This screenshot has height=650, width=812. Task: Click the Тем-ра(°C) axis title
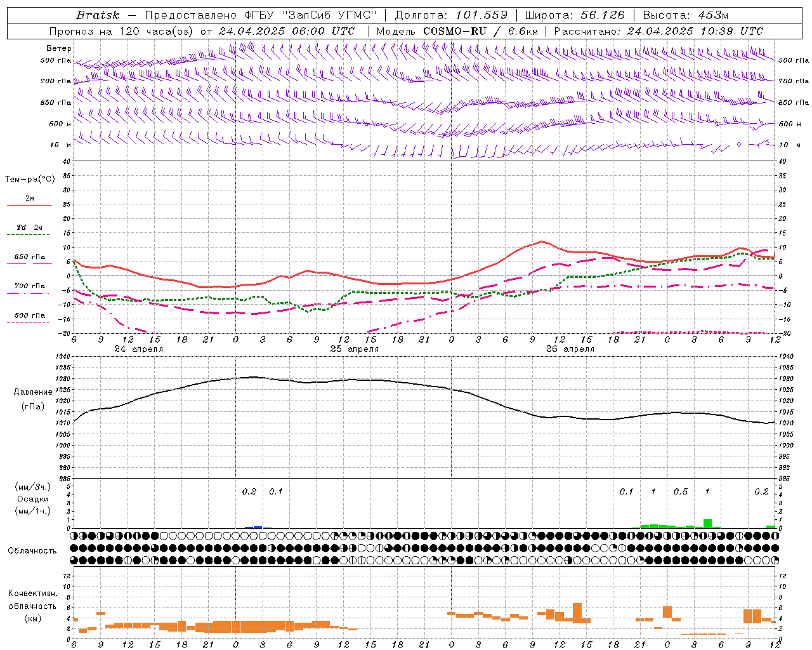click(30, 180)
